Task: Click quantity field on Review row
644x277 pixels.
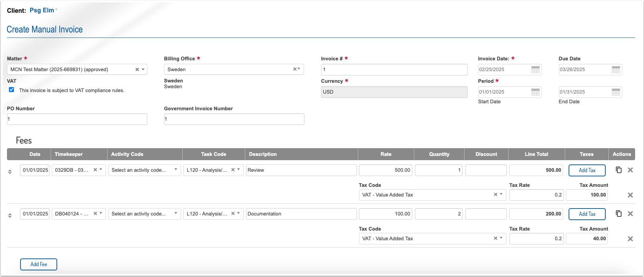Action: tap(439, 170)
